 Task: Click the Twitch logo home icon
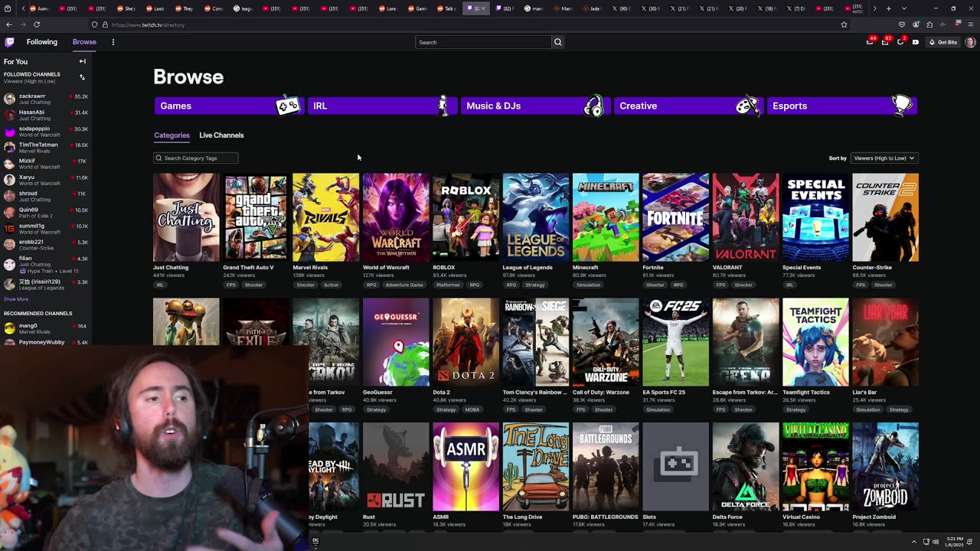[x=9, y=42]
